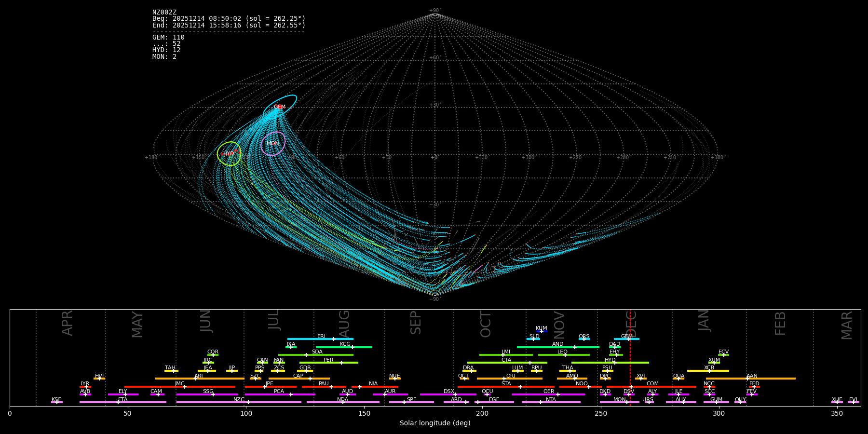This screenshot has height=434, width=868.
Task: Click the "−90" label below the sky map
Action: coord(434,299)
